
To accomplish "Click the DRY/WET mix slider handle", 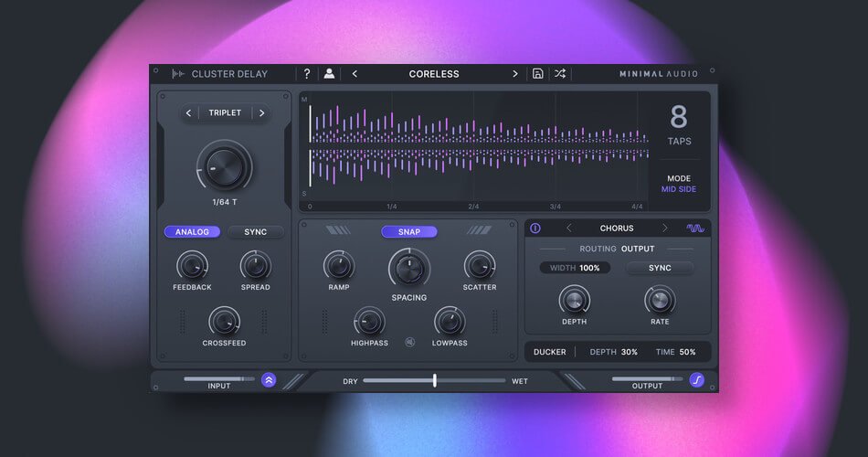I will 435,380.
